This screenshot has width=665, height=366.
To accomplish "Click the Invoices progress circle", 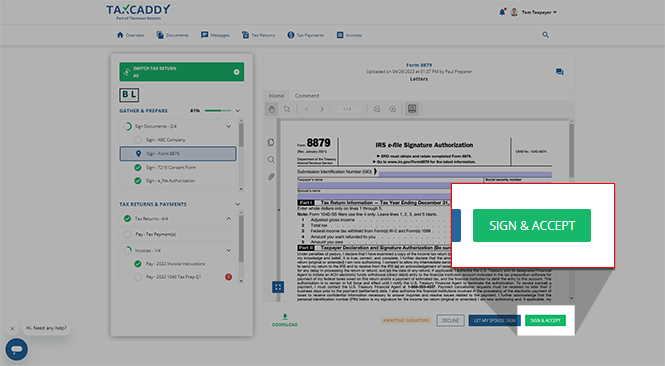I will tap(127, 251).
